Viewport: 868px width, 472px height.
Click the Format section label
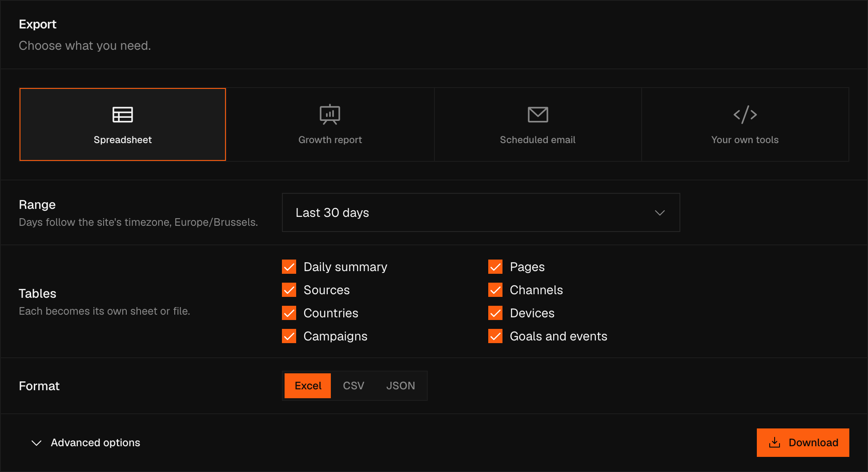coord(39,386)
